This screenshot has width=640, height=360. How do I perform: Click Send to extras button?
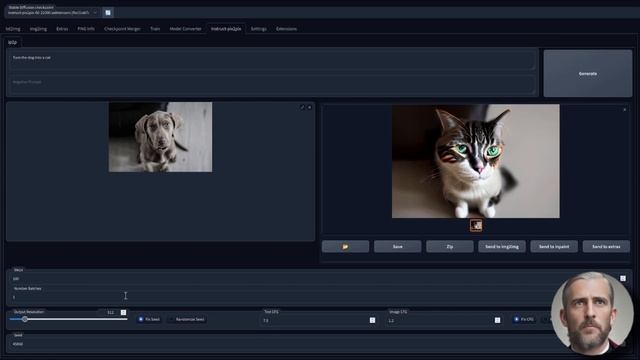tap(606, 247)
